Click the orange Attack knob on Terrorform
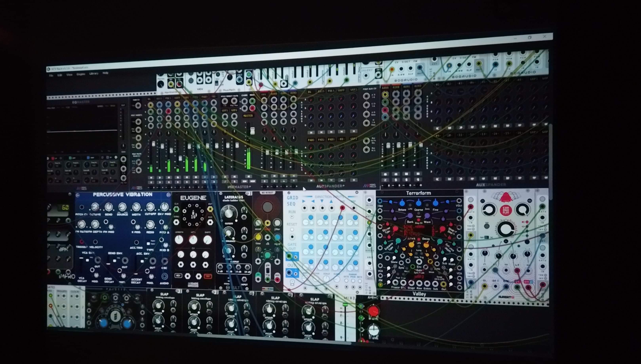The width and height of the screenshot is (641, 364). (x=411, y=245)
